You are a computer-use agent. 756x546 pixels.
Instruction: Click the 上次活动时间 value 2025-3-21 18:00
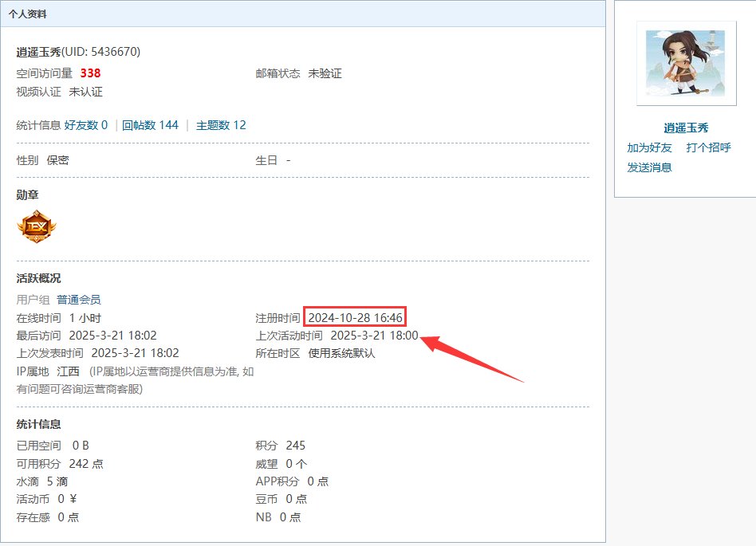374,336
